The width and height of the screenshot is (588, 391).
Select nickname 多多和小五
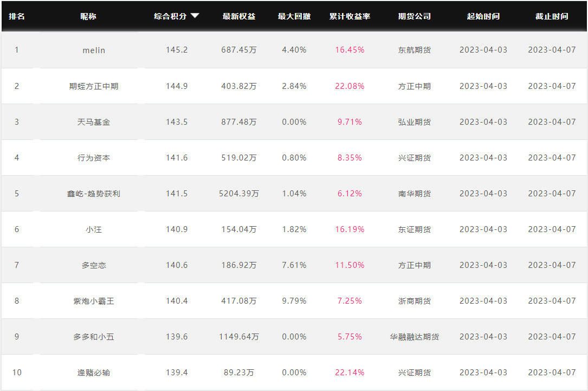tap(94, 337)
